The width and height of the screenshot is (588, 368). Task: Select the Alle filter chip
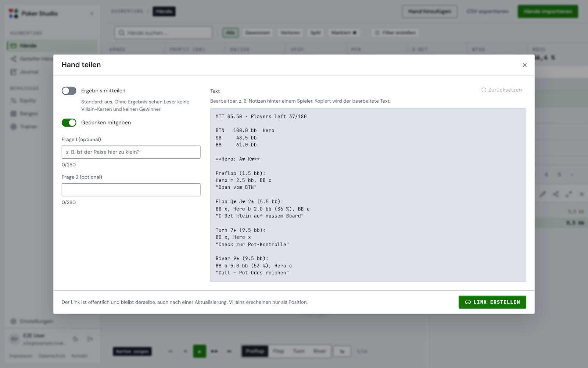click(x=230, y=33)
